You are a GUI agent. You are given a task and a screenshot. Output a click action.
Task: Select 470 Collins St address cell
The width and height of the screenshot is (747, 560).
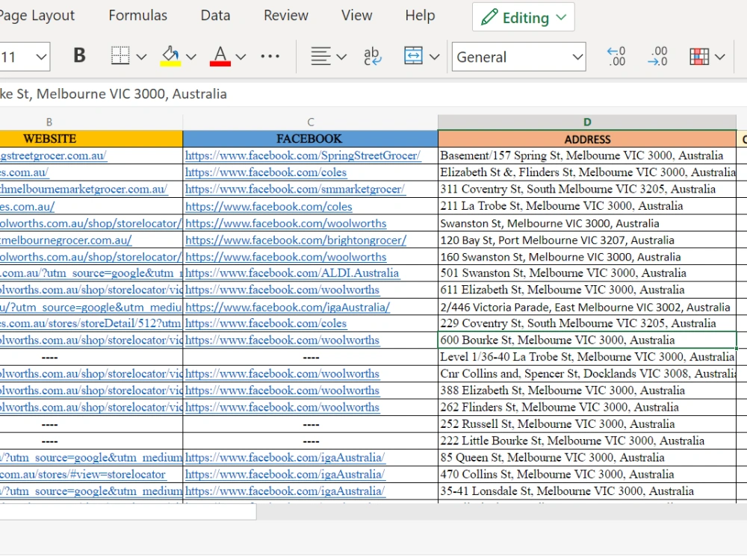[x=587, y=474]
